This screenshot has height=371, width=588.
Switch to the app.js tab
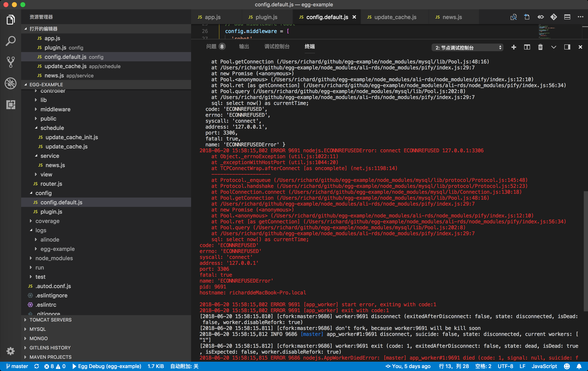point(212,17)
